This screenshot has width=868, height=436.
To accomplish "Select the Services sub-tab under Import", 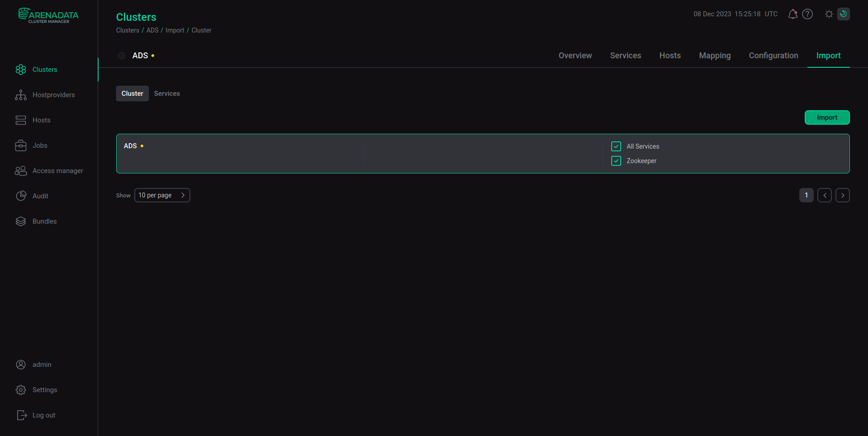I will pos(167,94).
